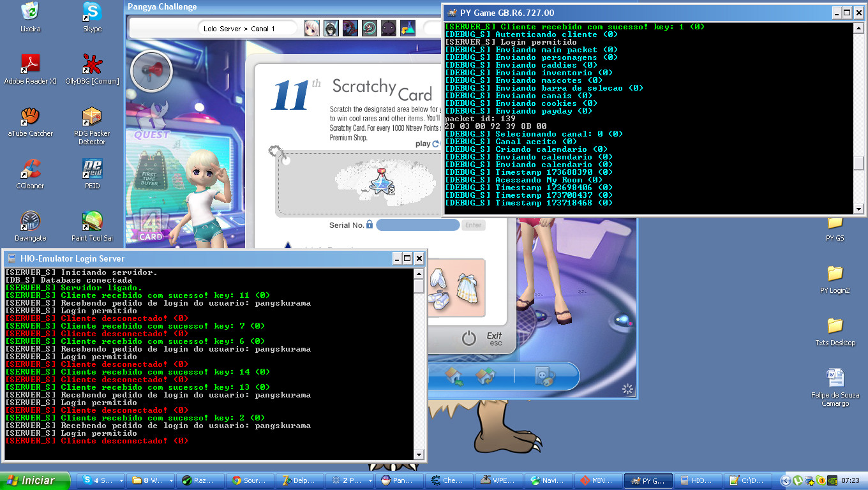Open Paint Tool Sai desktop shortcut
This screenshot has width=868, height=490.
click(93, 226)
